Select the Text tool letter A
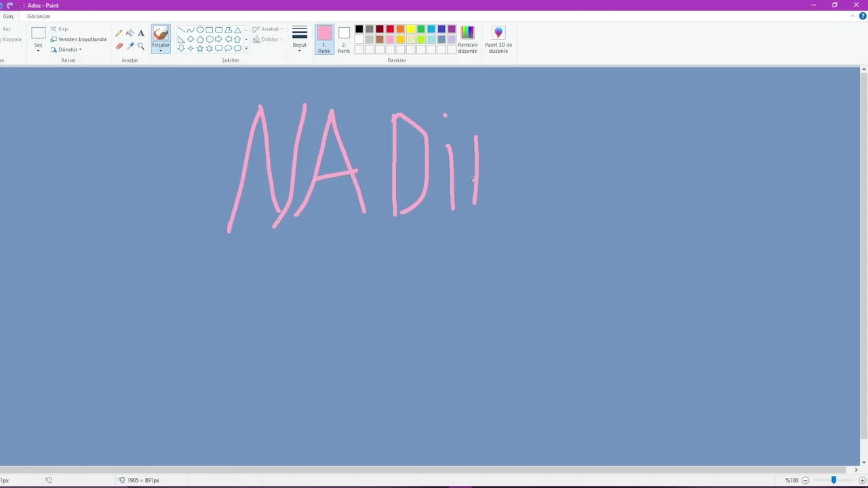 [141, 33]
